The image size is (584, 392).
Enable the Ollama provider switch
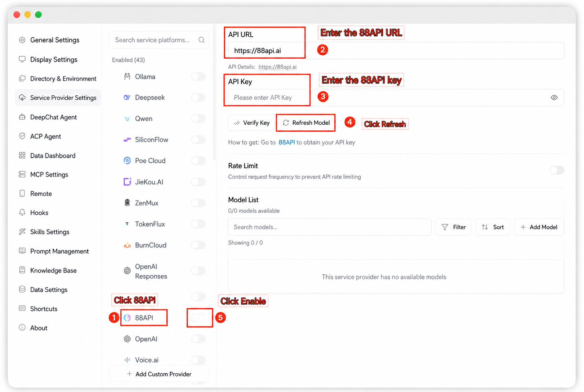coord(198,77)
